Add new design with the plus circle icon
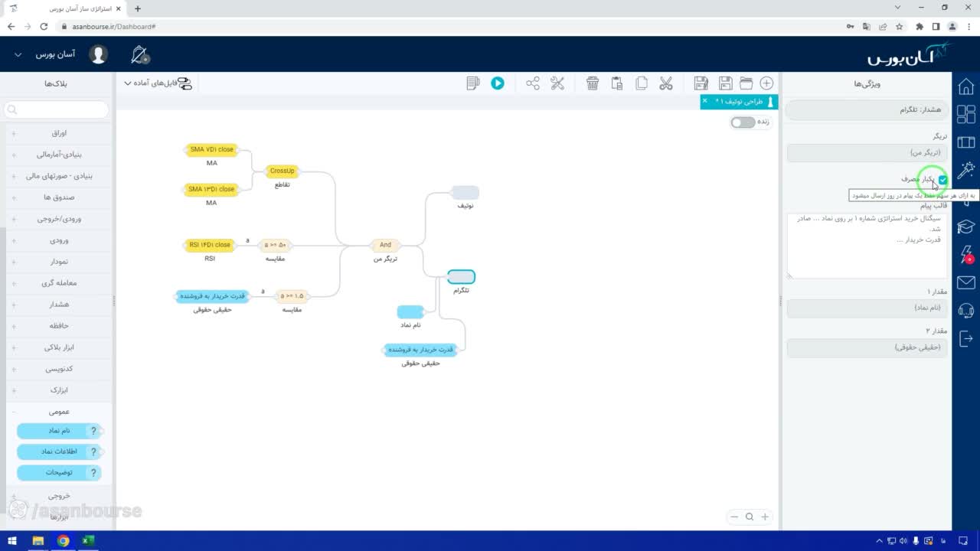The height and width of the screenshot is (551, 980). [x=766, y=83]
